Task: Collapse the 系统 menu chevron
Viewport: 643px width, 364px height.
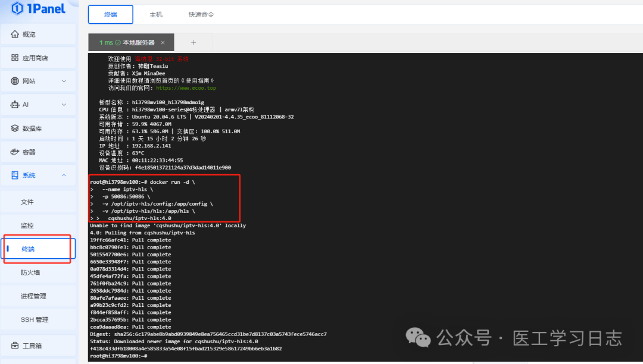Action: pos(64,175)
